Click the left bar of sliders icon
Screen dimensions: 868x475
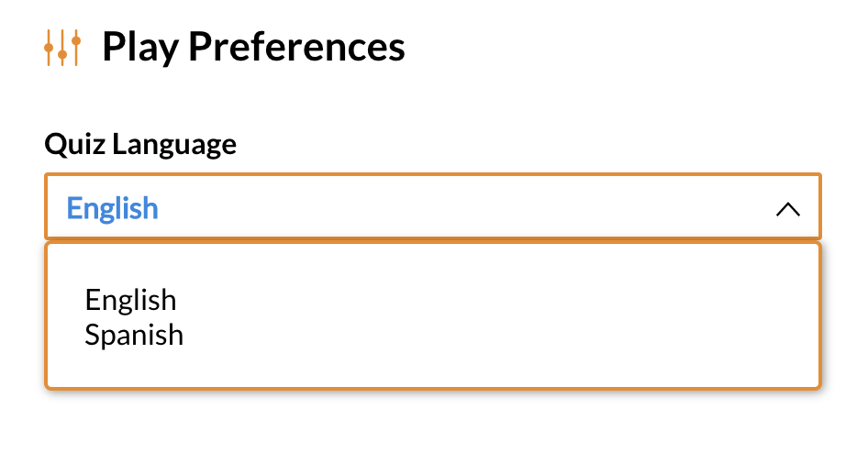pyautogui.click(x=49, y=48)
